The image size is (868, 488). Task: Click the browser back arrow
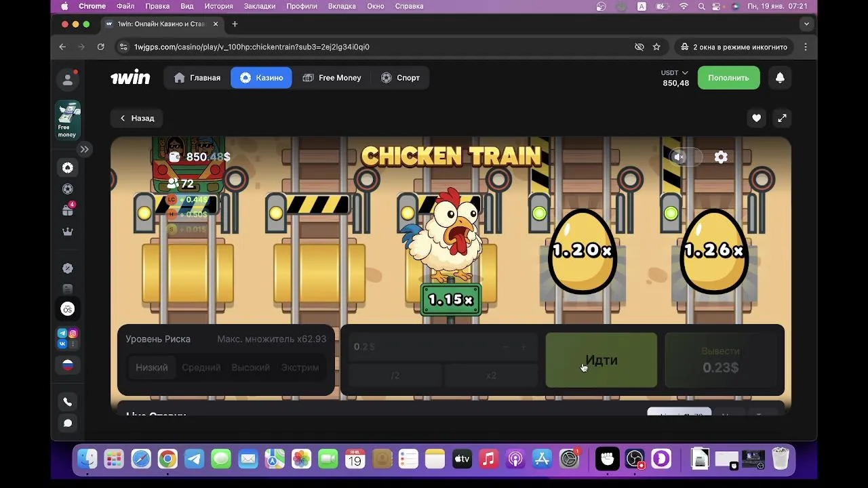[62, 47]
